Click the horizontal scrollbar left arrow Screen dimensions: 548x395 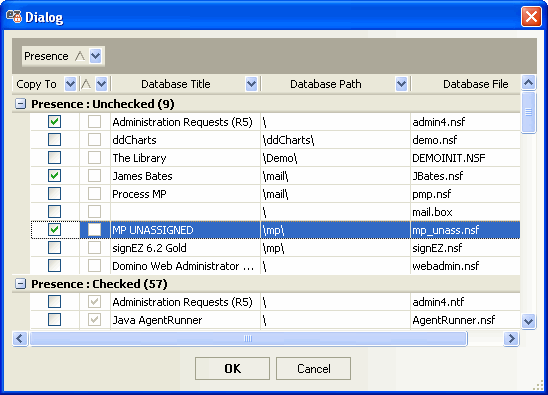click(x=20, y=338)
